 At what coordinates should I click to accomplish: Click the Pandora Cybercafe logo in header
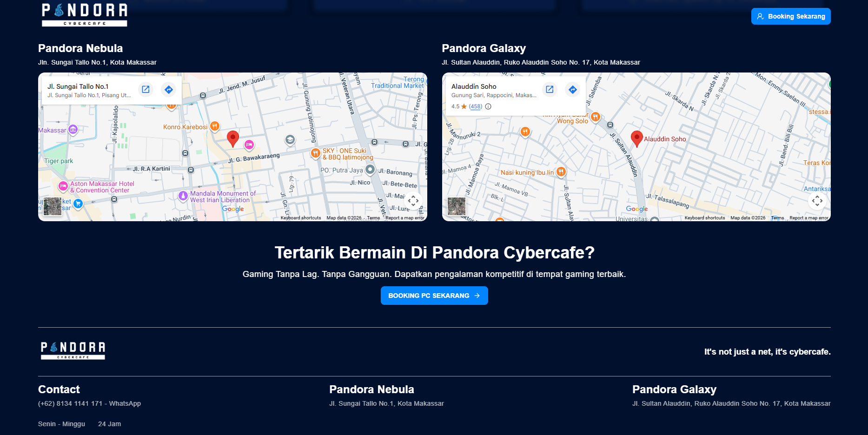tap(85, 14)
